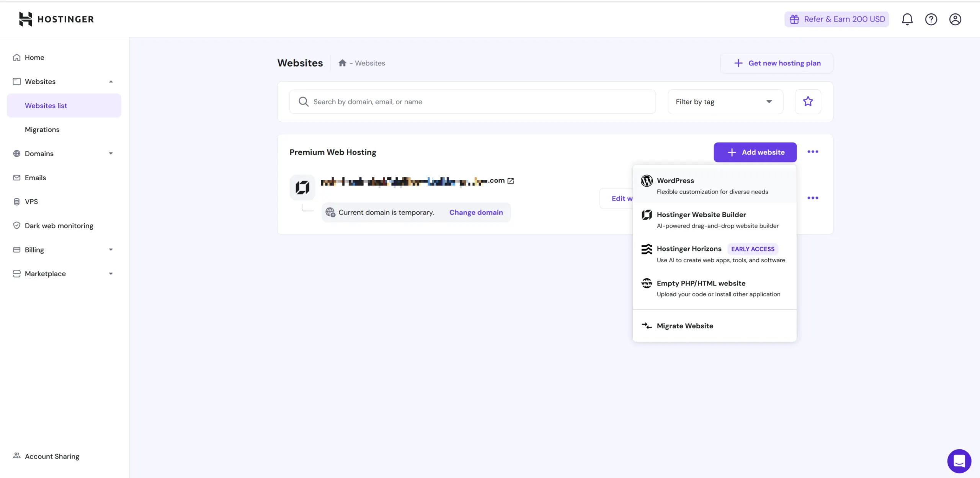980x478 pixels.
Task: Collapse the Websites section chevron
Action: pos(111,81)
